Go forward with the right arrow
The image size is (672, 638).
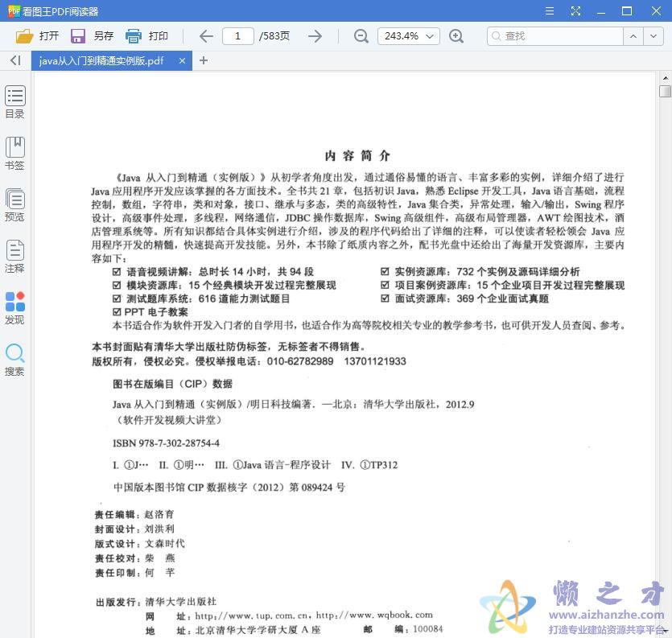tap(315, 35)
